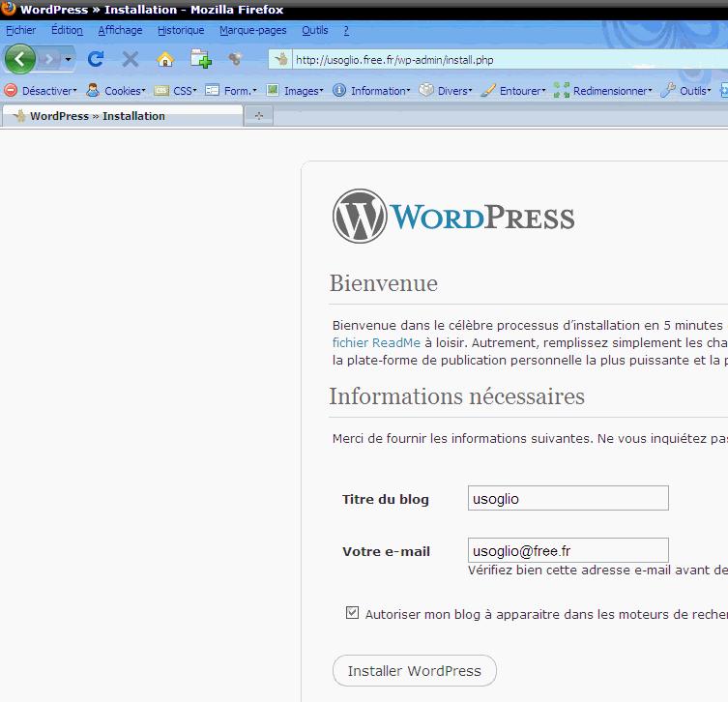Image resolution: width=728 pixels, height=702 pixels.
Task: Click the Images picture icon
Action: click(x=273, y=90)
